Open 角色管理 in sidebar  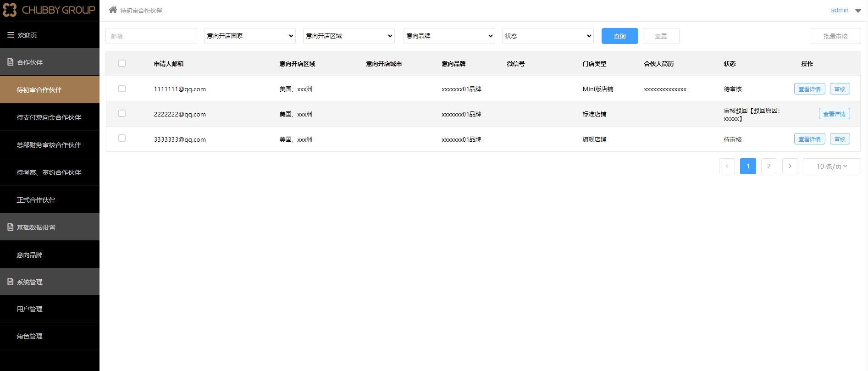pos(50,336)
